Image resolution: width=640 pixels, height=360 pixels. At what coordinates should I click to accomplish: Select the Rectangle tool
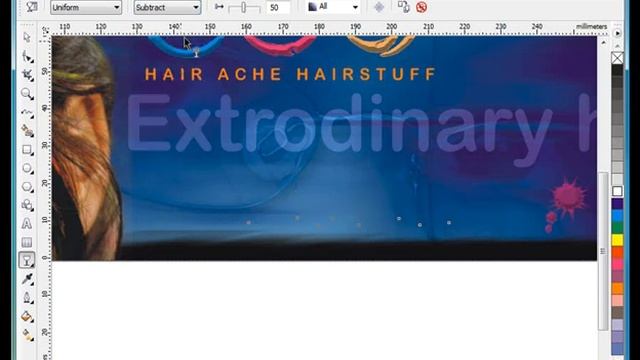[x=27, y=150]
